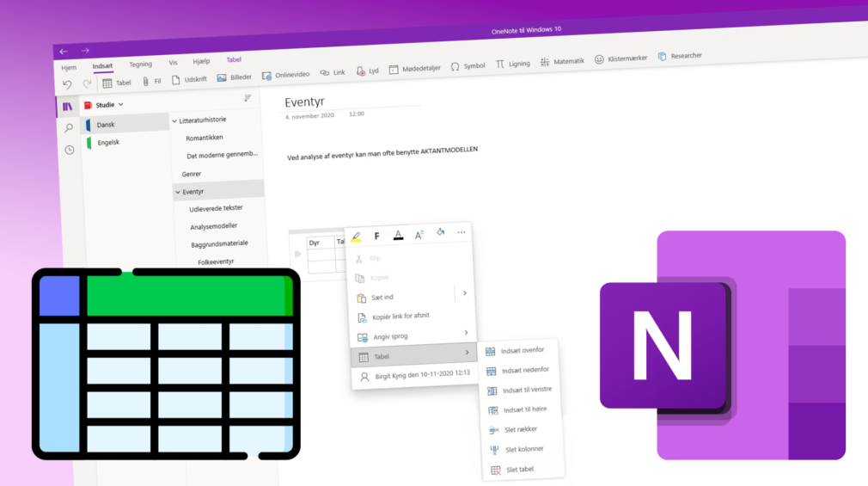Open the Udleverede tekster page

pos(216,208)
